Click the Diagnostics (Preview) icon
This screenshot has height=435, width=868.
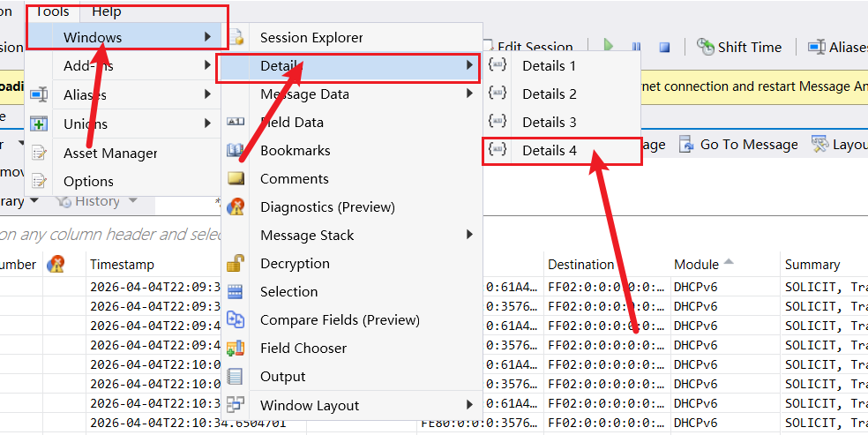tap(236, 206)
